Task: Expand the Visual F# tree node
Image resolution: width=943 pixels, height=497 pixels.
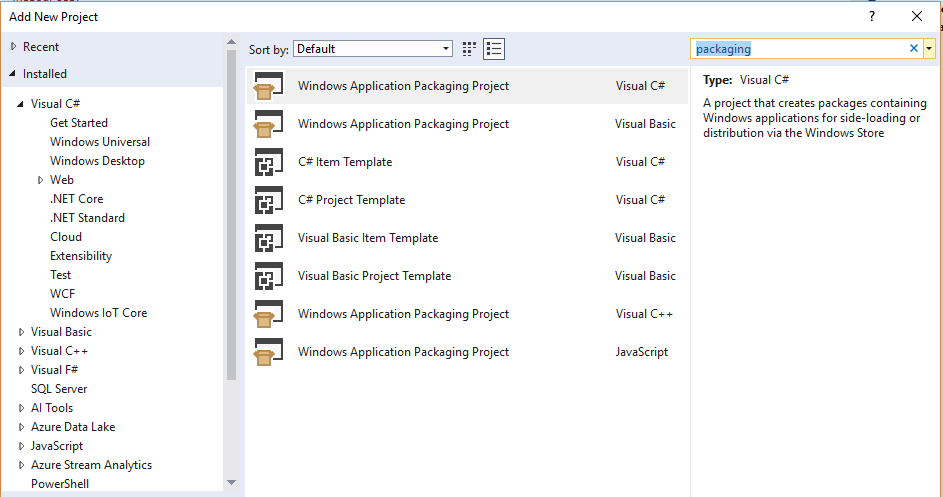Action: pos(21,370)
